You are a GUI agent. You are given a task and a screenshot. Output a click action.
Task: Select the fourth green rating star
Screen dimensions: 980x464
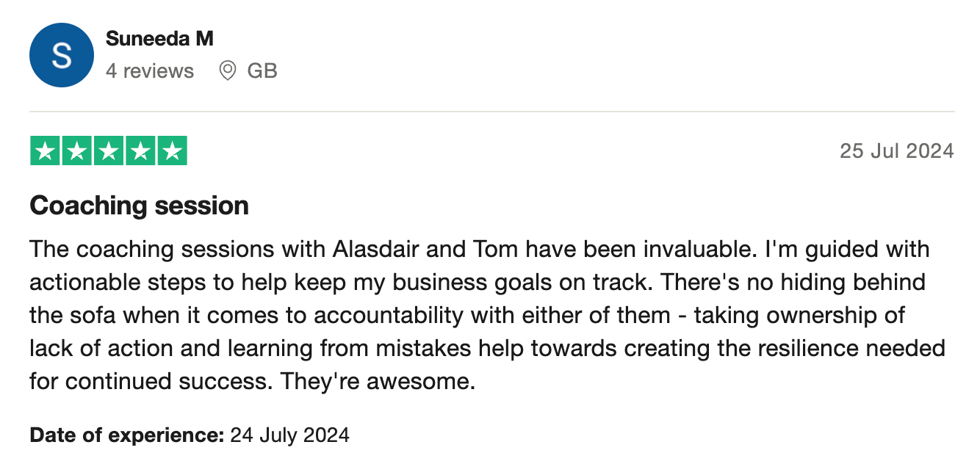pyautogui.click(x=140, y=151)
